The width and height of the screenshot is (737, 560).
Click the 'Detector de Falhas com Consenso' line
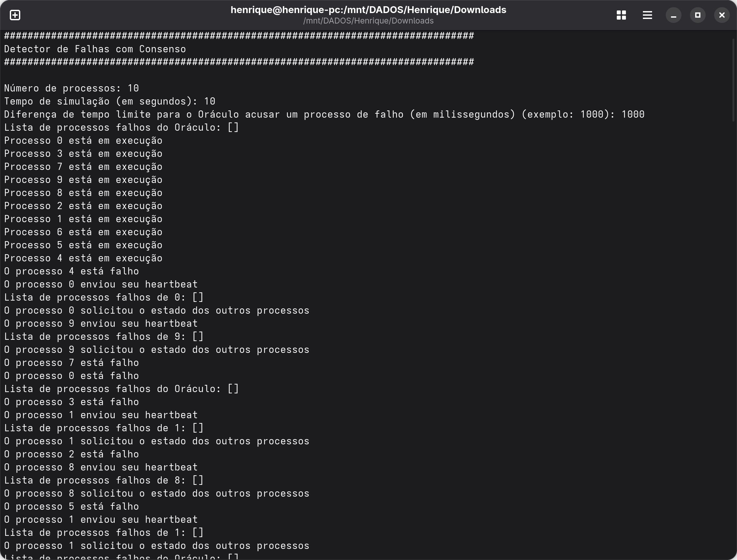click(95, 49)
